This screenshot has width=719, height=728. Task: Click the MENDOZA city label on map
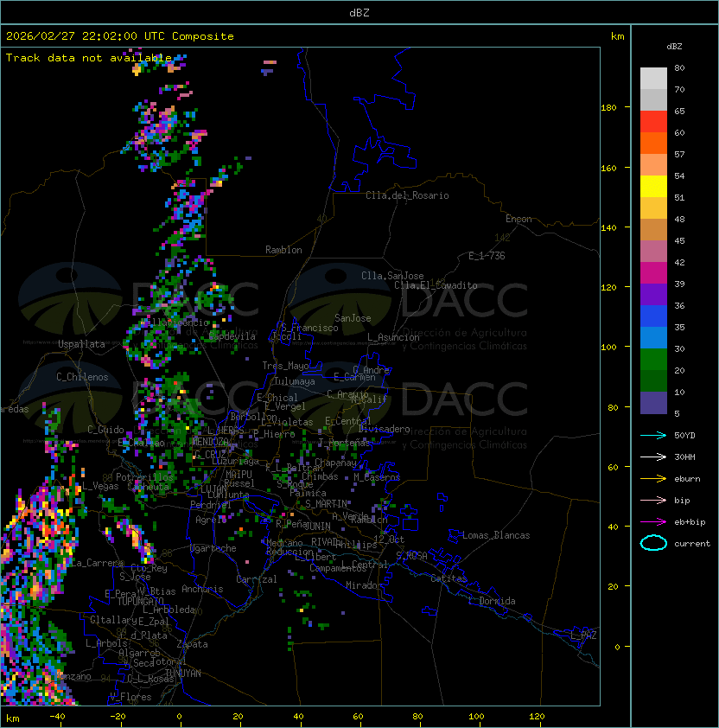coord(209,442)
